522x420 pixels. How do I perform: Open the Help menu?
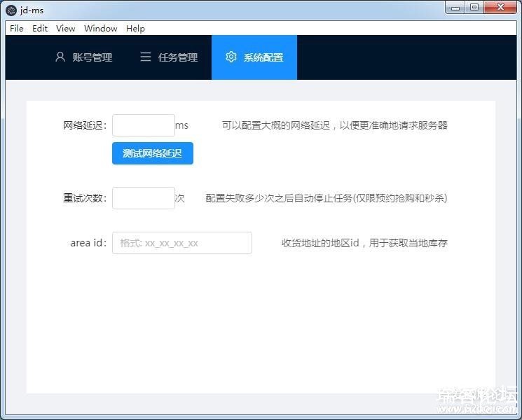coord(135,29)
